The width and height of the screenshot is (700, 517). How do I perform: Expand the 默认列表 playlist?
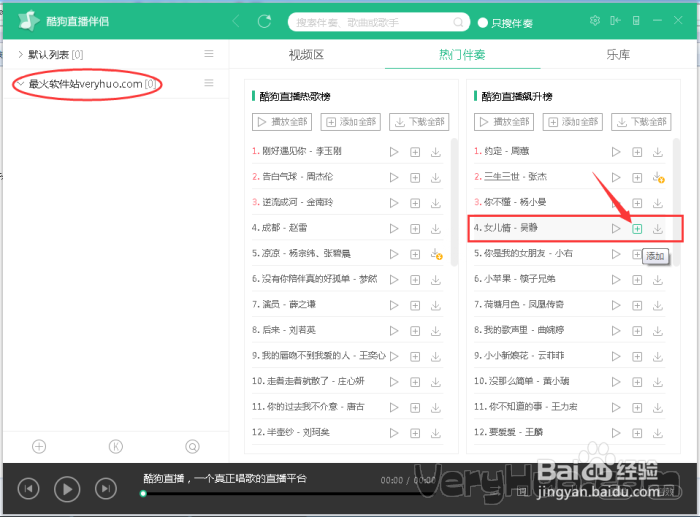[20, 54]
